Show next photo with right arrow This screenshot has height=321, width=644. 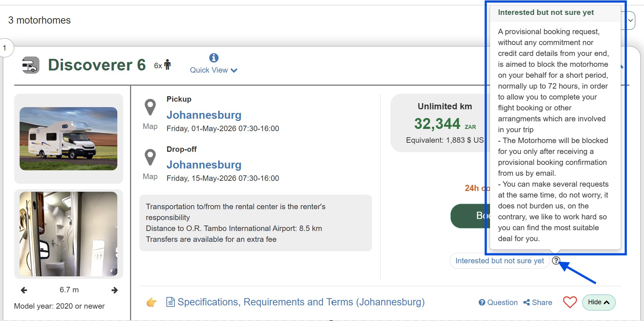coord(114,290)
